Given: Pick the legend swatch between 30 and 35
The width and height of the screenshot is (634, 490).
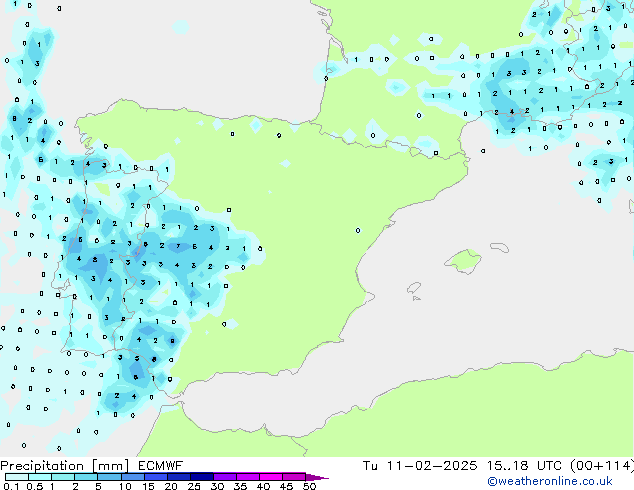Looking at the screenshot, I should pyautogui.click(x=225, y=477).
